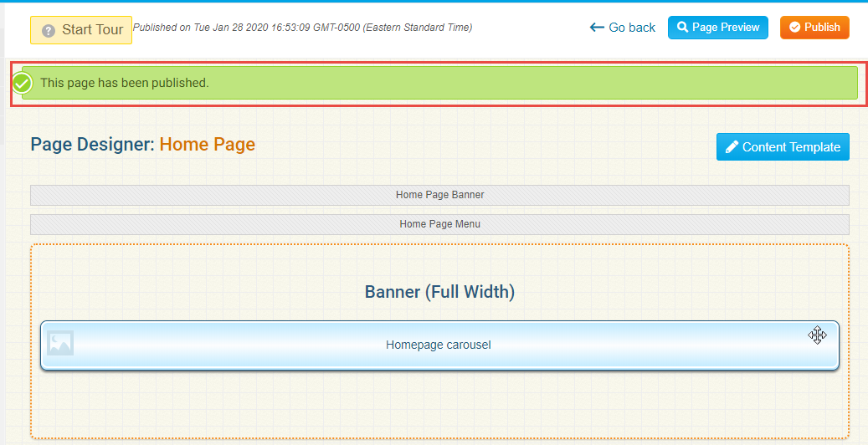The height and width of the screenshot is (445, 868).
Task: Click the published date timestamp text
Action: pyautogui.click(x=302, y=28)
